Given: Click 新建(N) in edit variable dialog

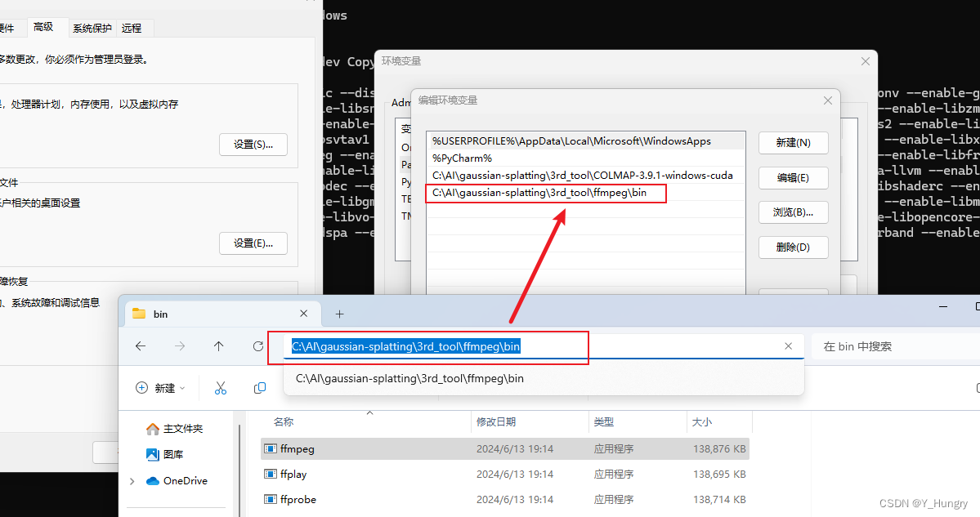Looking at the screenshot, I should tap(793, 143).
